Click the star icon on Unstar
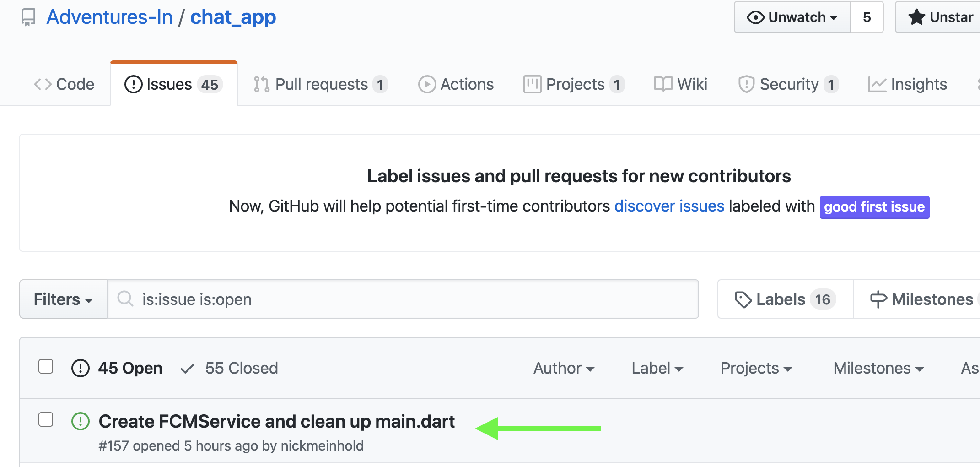 (x=916, y=17)
